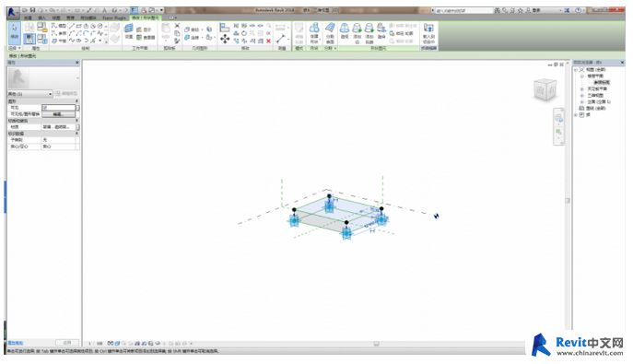Open the Manage ribbon tab
The width and height of the screenshot is (633, 364).
[x=70, y=18]
